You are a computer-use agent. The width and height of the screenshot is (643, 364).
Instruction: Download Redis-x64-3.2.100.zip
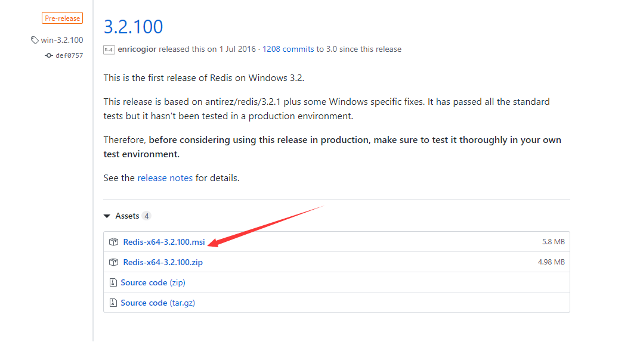(x=163, y=263)
